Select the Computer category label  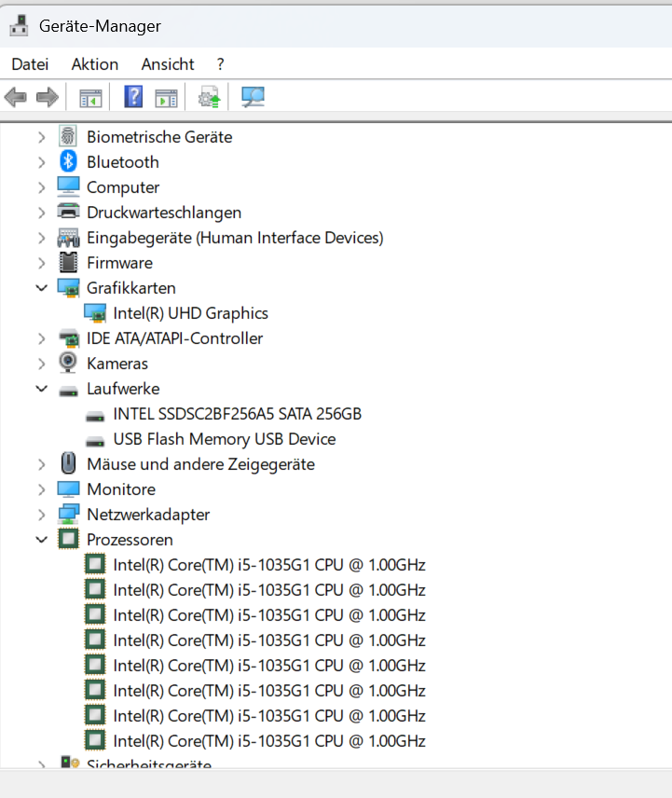(x=123, y=187)
